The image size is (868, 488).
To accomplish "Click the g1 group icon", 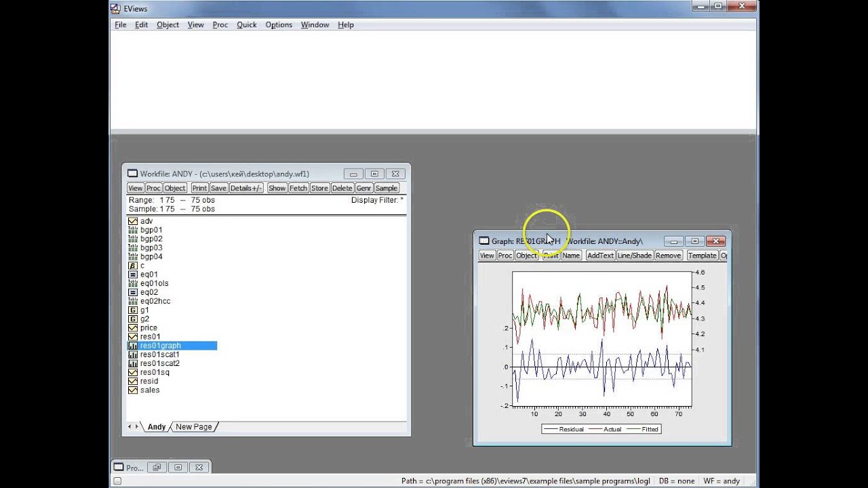I will [x=133, y=310].
